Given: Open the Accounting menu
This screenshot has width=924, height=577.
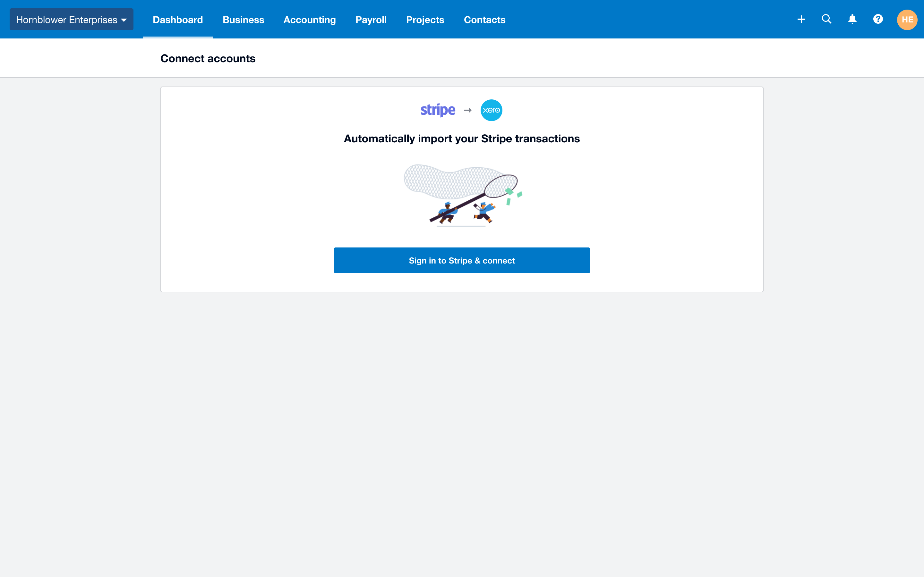Looking at the screenshot, I should (x=309, y=19).
